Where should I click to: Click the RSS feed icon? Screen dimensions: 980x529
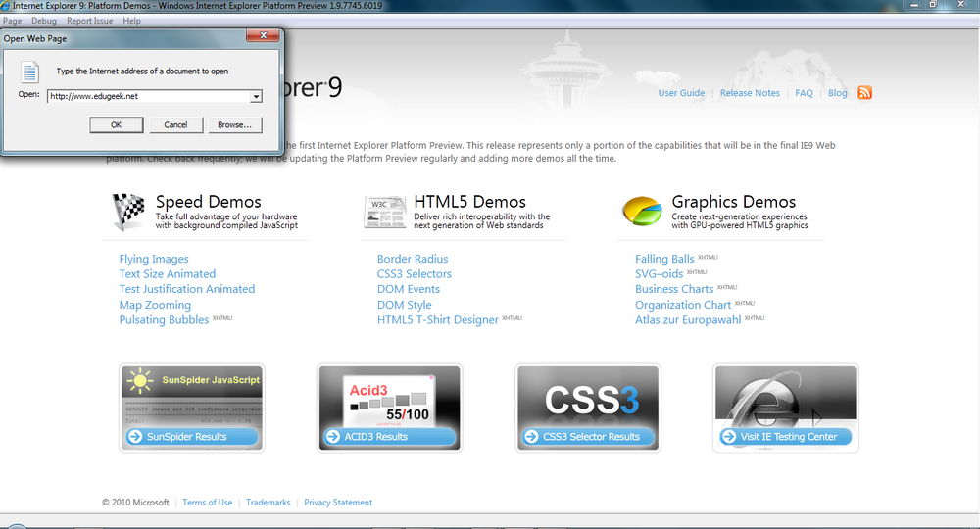pos(865,92)
